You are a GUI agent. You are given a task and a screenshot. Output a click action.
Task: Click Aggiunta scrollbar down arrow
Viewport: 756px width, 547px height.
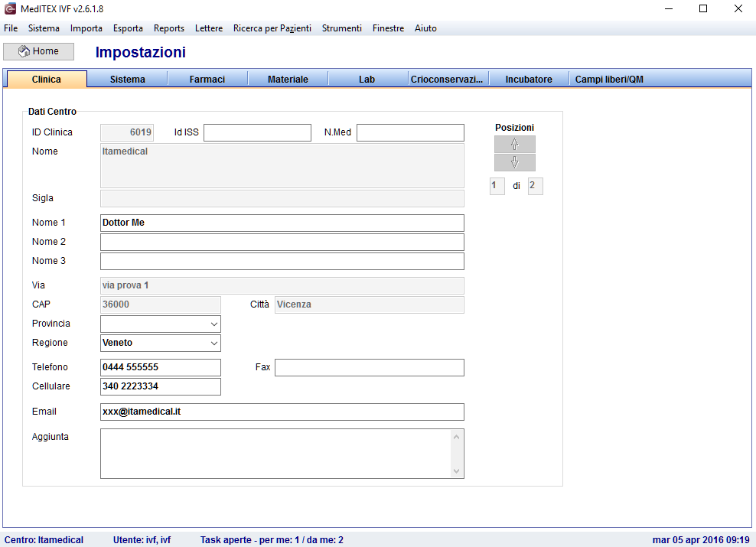click(457, 470)
